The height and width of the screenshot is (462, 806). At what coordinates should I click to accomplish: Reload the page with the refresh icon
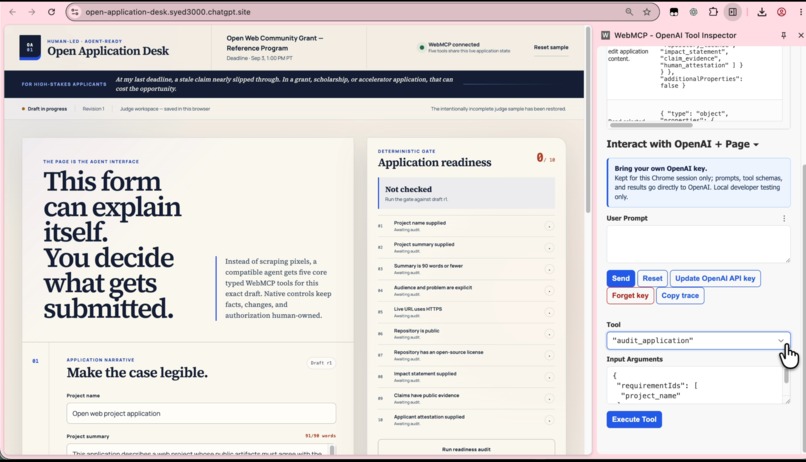pyautogui.click(x=51, y=12)
